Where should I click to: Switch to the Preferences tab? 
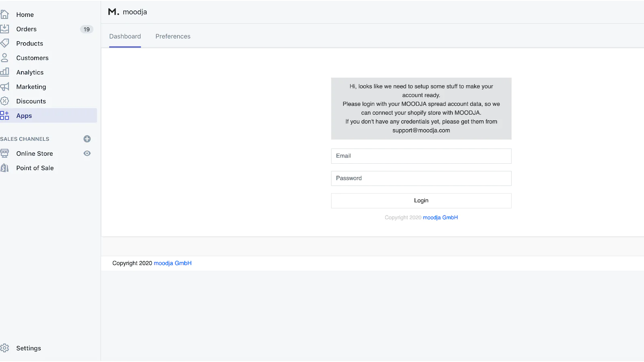173,36
